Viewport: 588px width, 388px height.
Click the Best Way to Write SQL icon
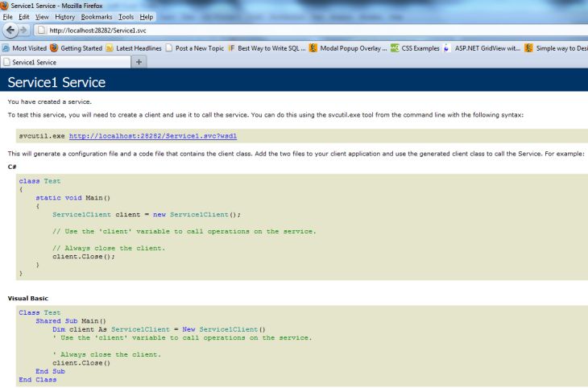[x=231, y=48]
